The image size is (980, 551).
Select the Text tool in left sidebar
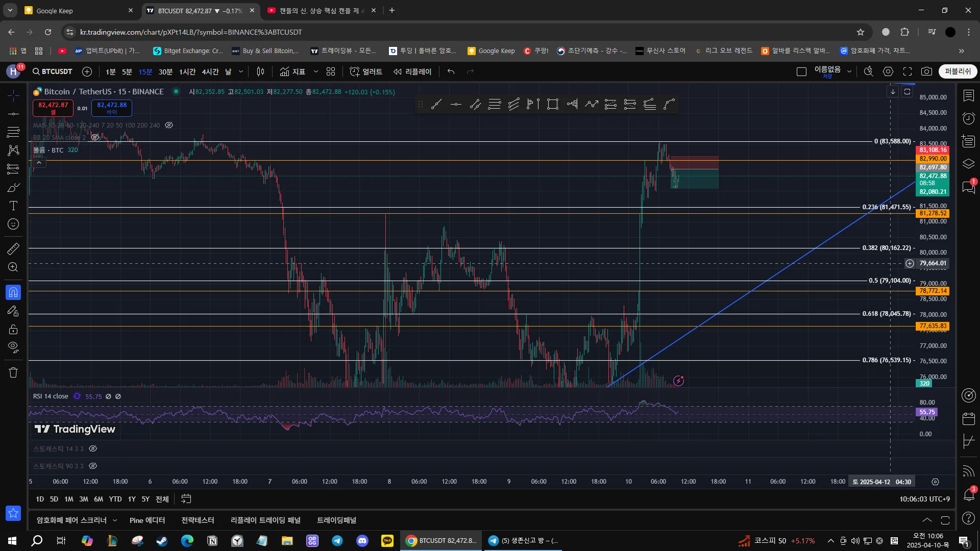tap(13, 206)
